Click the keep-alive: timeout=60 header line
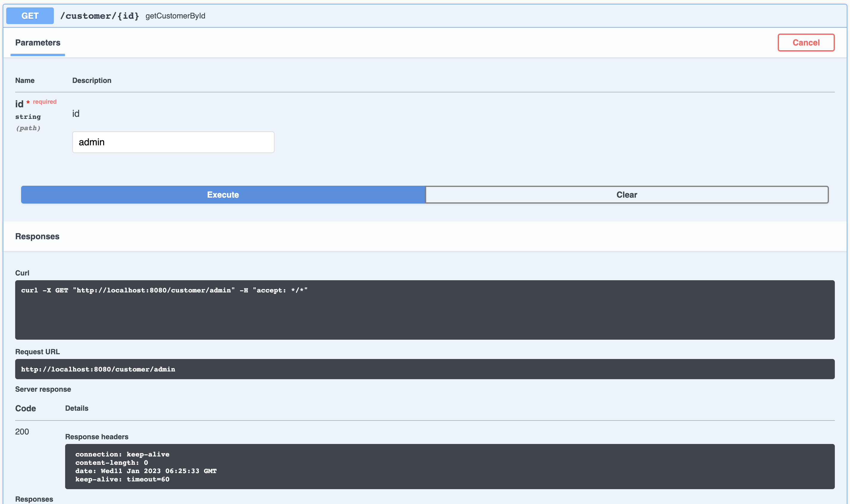 122,479
